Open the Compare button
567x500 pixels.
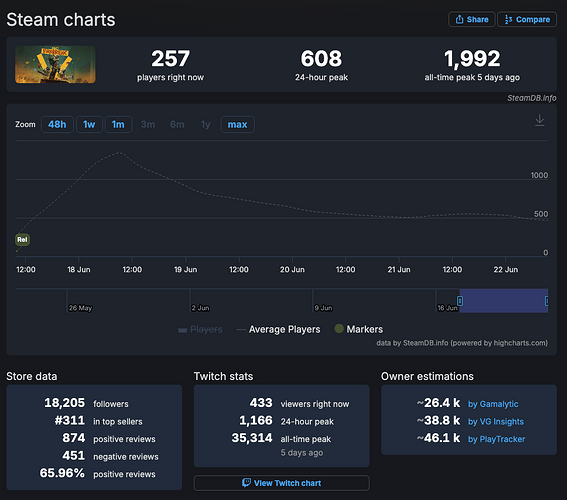[x=527, y=20]
